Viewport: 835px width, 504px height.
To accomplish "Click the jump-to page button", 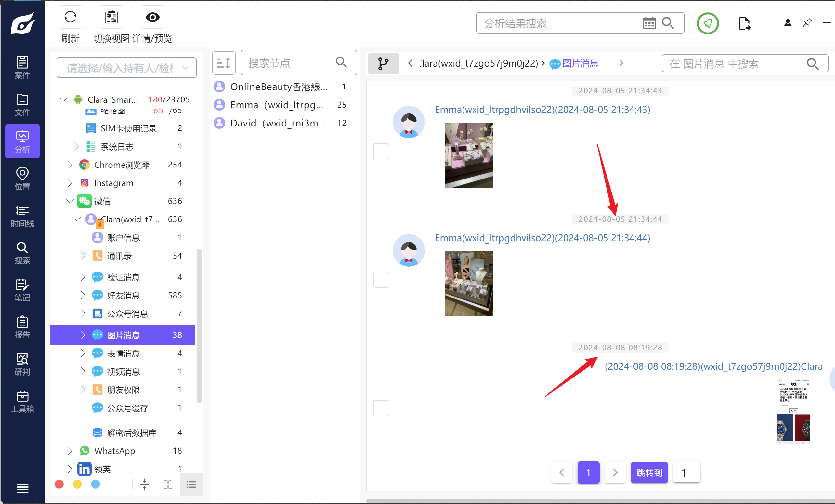I will point(649,472).
